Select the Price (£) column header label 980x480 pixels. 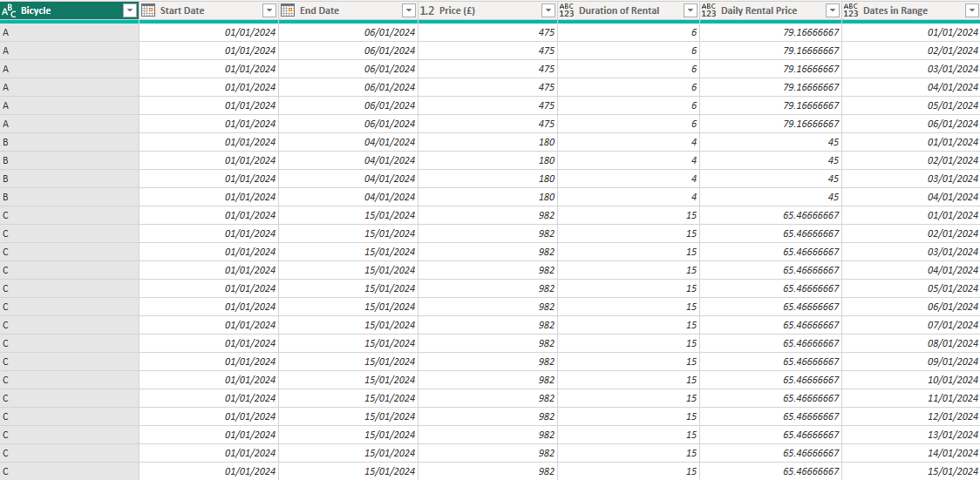click(458, 10)
